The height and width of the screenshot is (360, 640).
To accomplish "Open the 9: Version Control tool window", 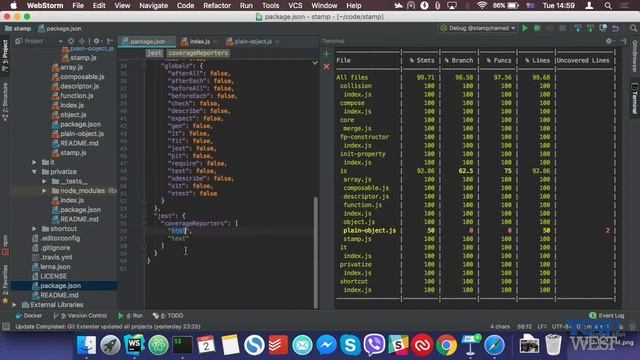I will pos(80,316).
